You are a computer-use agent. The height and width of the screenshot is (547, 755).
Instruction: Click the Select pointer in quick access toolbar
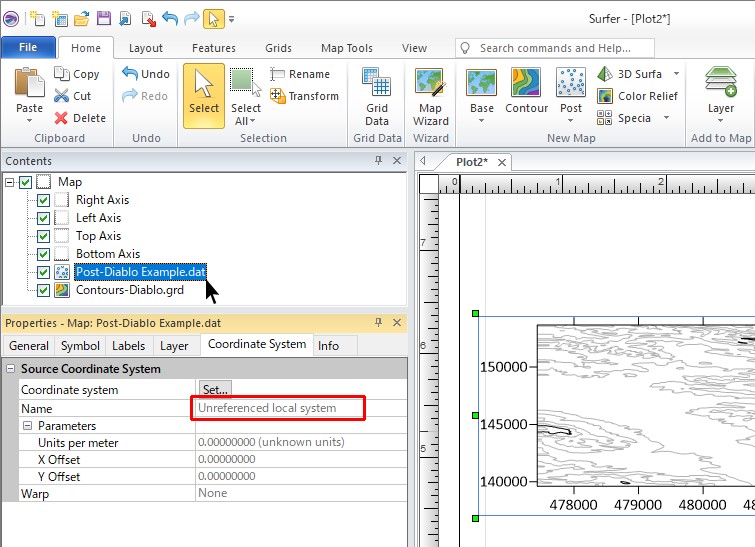[213, 19]
